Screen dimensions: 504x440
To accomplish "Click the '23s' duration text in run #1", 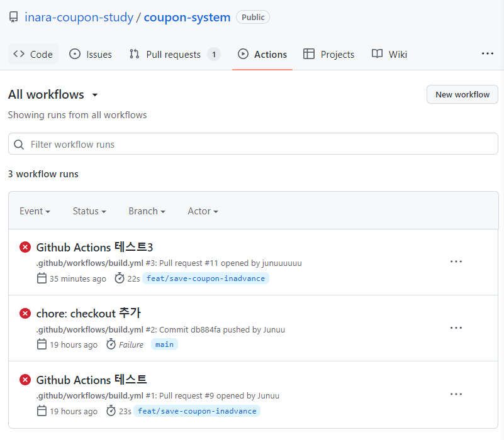I will pos(125,412).
